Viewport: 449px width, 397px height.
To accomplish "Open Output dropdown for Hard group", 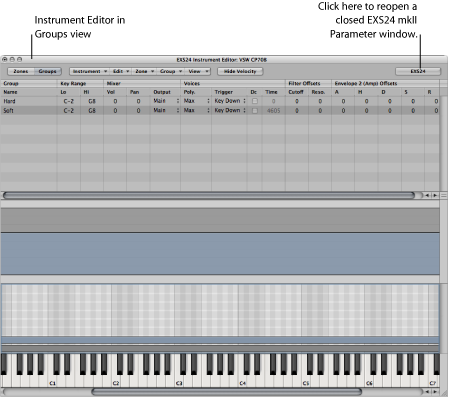I will (166, 101).
